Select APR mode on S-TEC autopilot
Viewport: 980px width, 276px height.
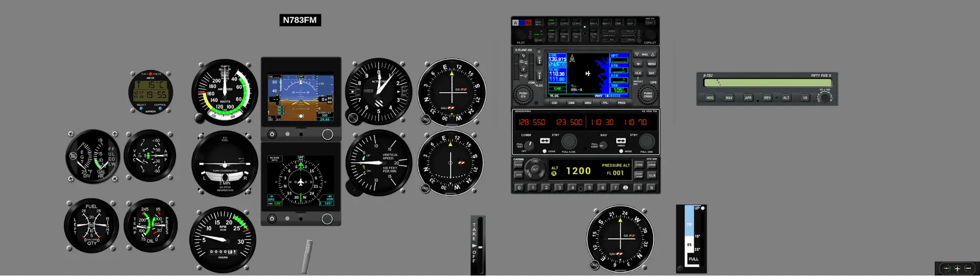tap(748, 98)
